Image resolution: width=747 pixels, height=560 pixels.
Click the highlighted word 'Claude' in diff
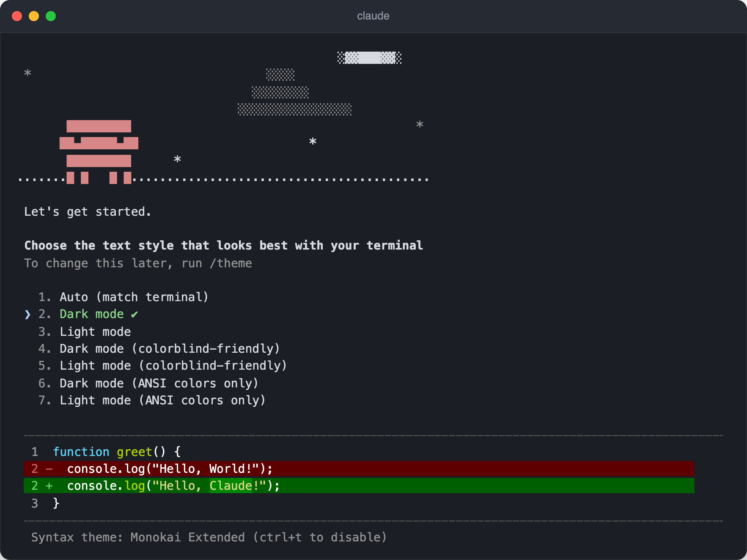[231, 486]
